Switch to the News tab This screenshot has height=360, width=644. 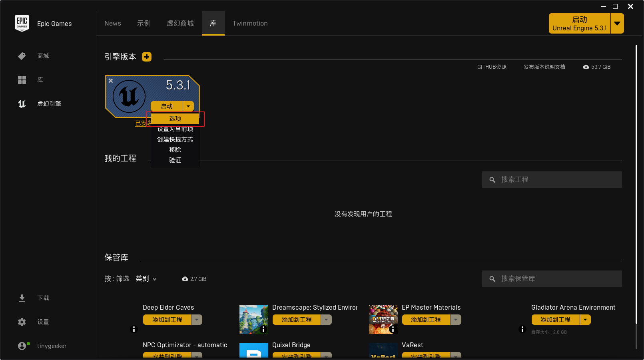click(113, 24)
